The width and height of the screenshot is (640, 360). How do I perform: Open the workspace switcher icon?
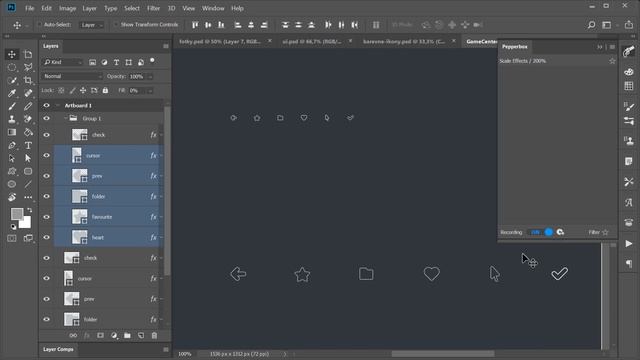[x=607, y=25]
